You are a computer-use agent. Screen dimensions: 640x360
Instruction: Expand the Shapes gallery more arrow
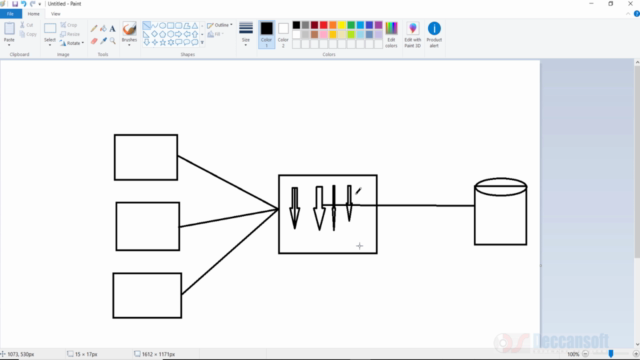[x=202, y=42]
